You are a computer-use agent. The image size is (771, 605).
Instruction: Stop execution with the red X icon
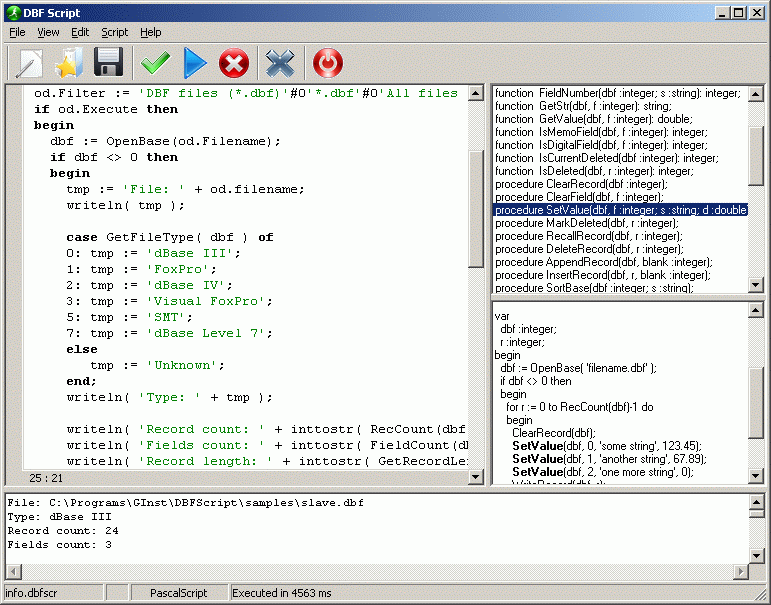[x=234, y=63]
